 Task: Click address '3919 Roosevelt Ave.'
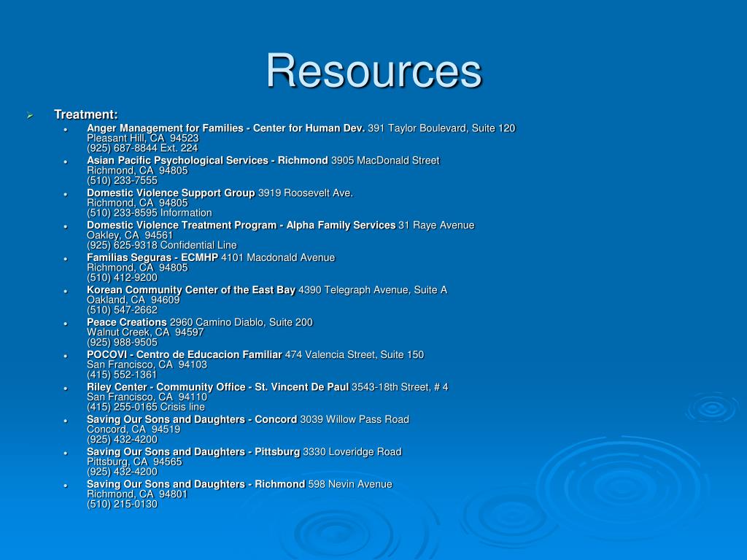[306, 192]
